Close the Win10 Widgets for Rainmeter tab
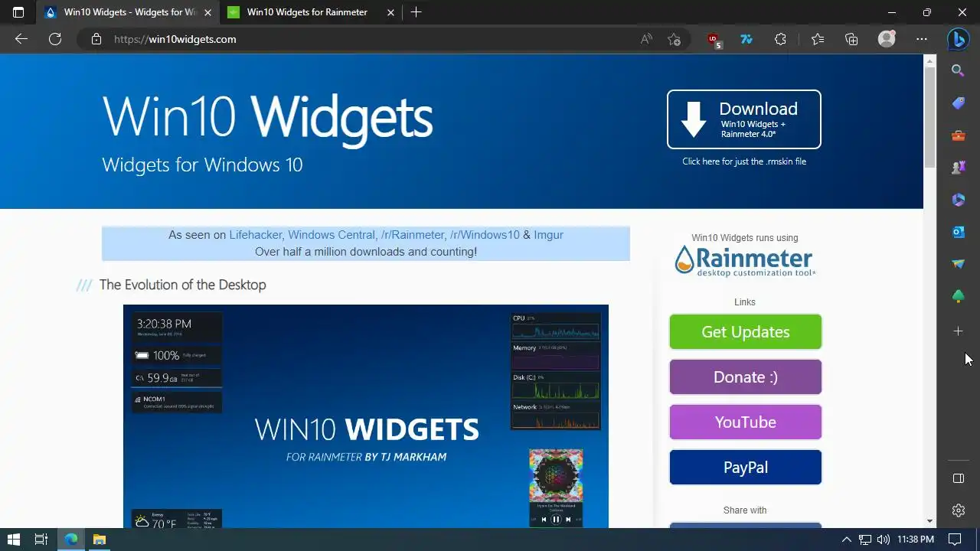Image resolution: width=980 pixels, height=551 pixels. (x=390, y=12)
